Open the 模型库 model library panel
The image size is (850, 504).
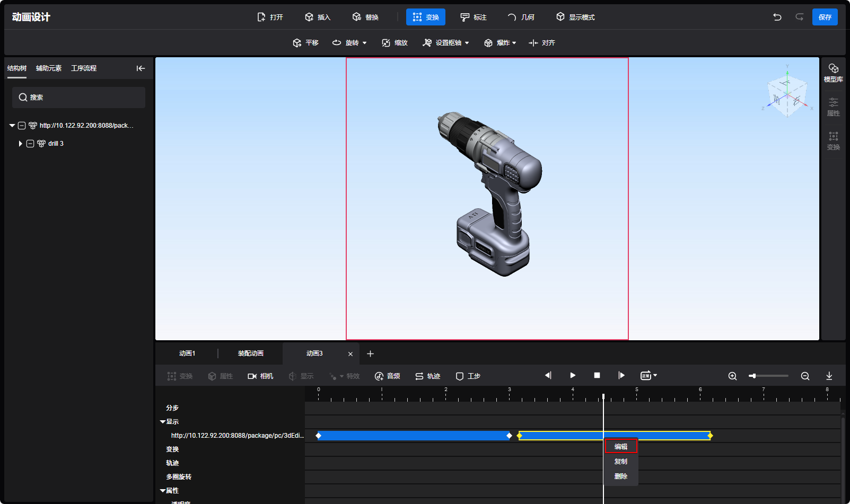coord(833,73)
